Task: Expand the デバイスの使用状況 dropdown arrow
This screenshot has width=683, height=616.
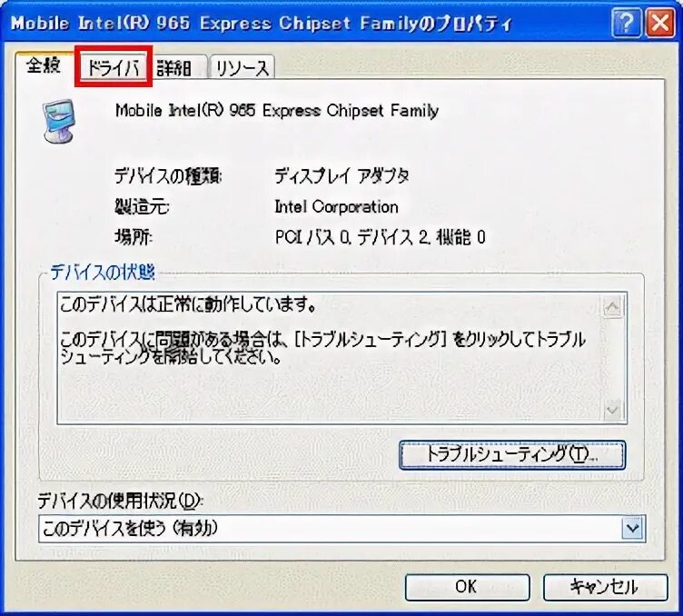Action: click(632, 529)
